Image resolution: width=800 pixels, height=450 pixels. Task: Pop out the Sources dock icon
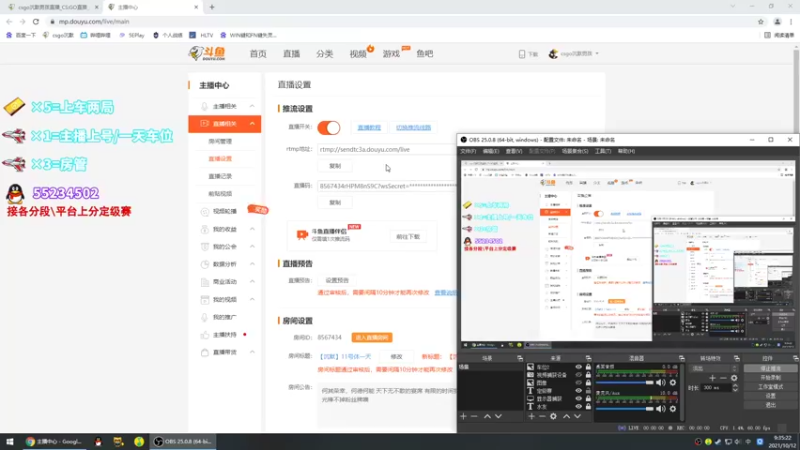pos(588,358)
